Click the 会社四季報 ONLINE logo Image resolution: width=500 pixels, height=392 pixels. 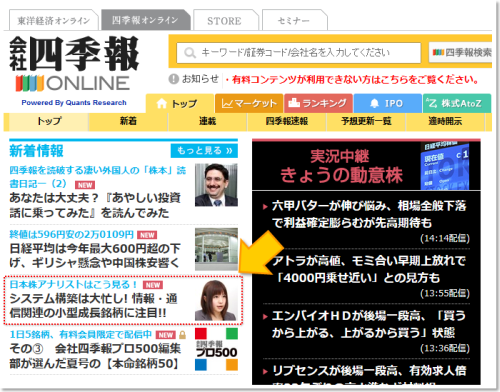click(x=73, y=63)
